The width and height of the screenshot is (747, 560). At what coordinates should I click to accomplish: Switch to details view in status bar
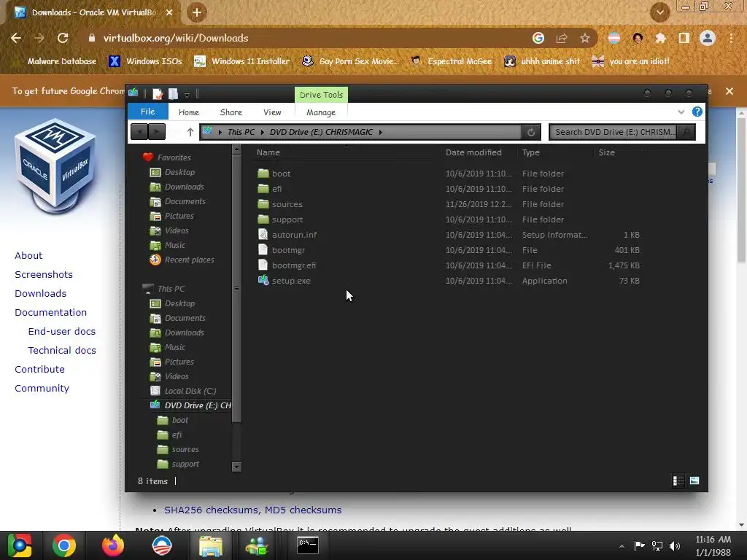(x=678, y=481)
